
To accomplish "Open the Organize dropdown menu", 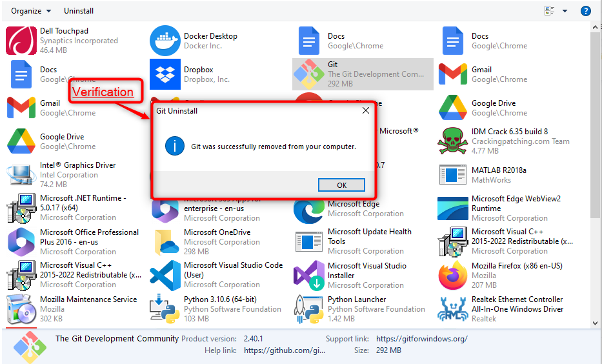I will (x=31, y=11).
